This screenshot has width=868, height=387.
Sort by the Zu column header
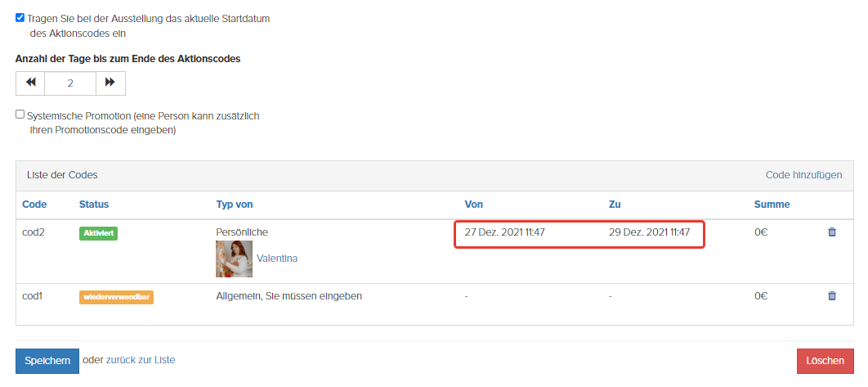[615, 205]
